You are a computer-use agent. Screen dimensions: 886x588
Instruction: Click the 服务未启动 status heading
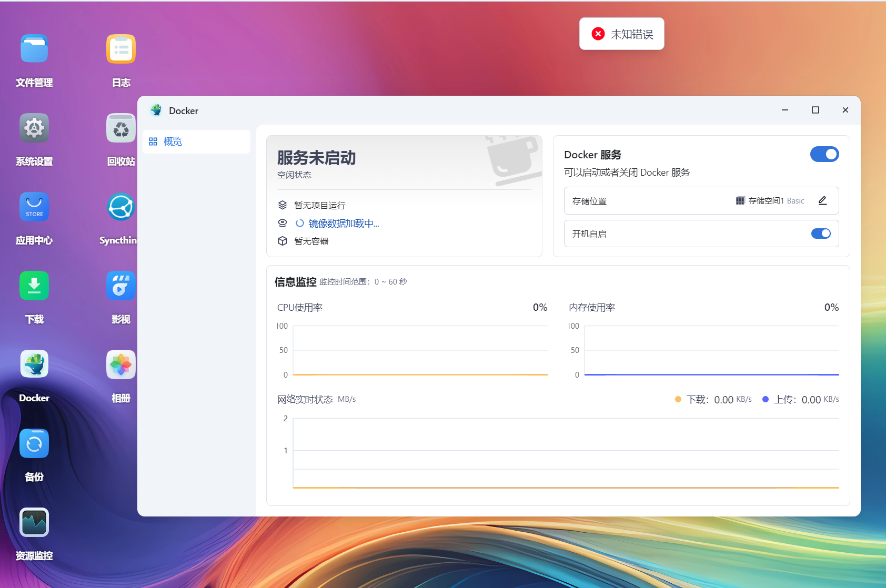[317, 158]
